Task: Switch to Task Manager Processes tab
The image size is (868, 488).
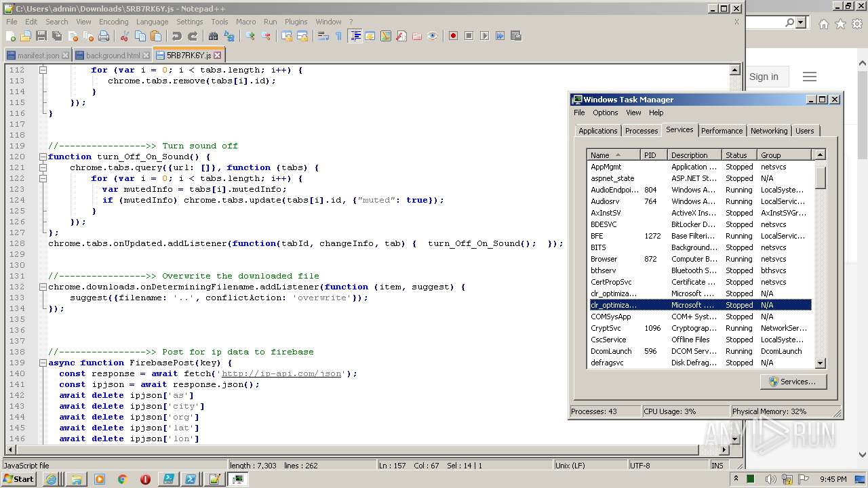Action: tap(642, 131)
